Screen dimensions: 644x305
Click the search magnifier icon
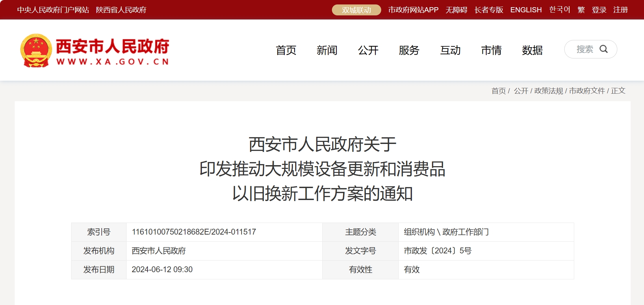[x=604, y=49]
